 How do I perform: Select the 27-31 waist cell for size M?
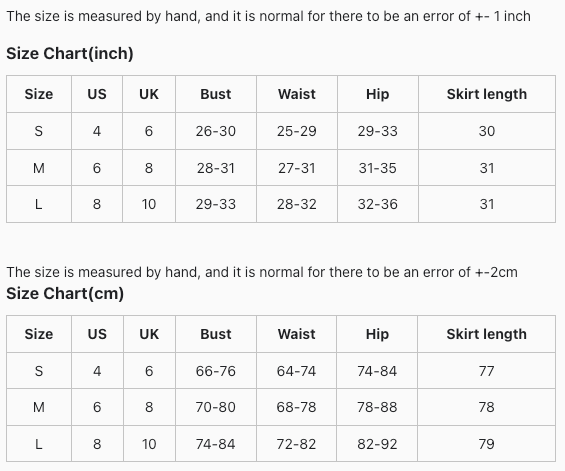(297, 168)
